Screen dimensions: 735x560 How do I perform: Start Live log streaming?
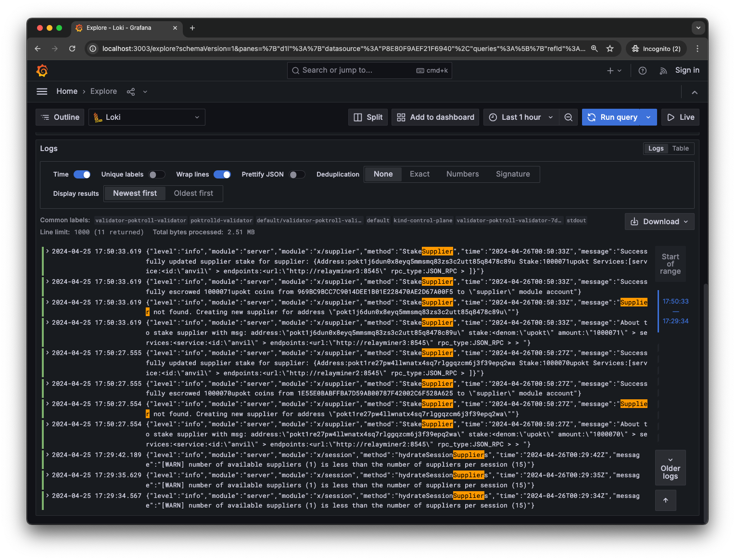pyautogui.click(x=680, y=117)
